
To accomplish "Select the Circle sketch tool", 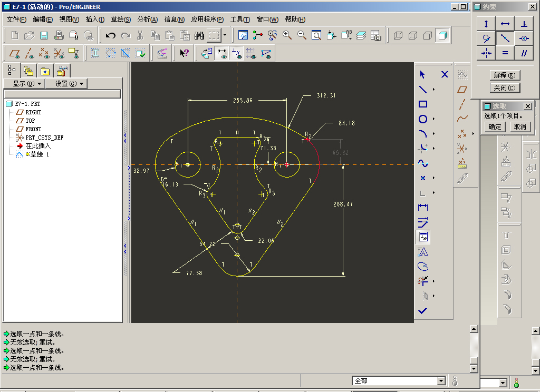I will (423, 119).
